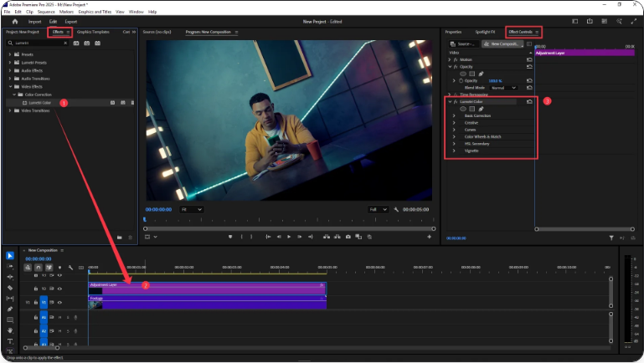
Task: Select the Pen tool in timeline toolbar
Action: 10,309
